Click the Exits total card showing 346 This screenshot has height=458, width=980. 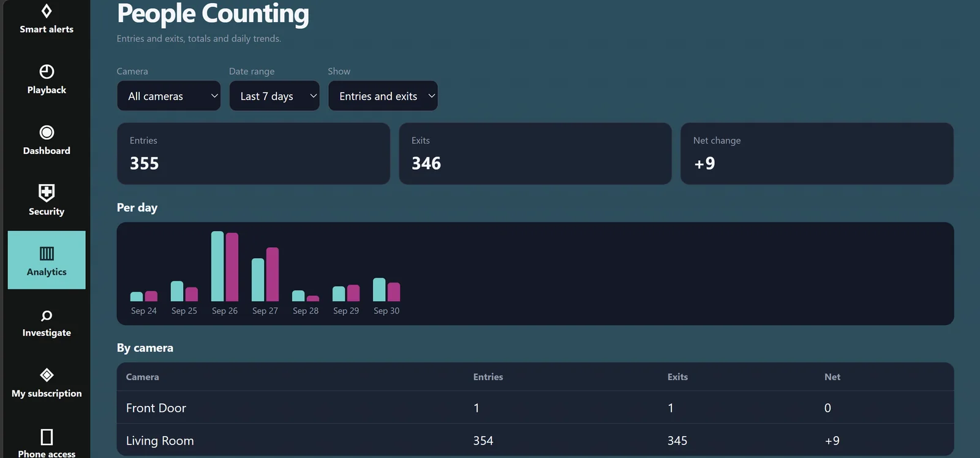point(535,154)
